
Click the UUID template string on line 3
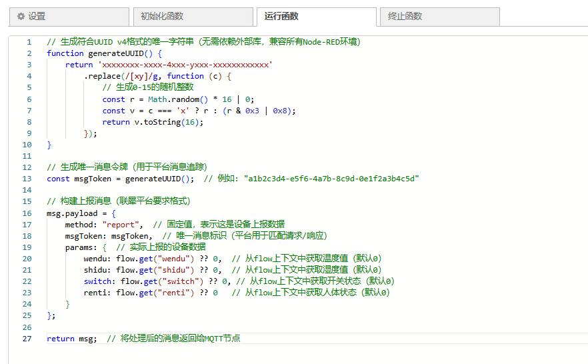click(x=185, y=65)
